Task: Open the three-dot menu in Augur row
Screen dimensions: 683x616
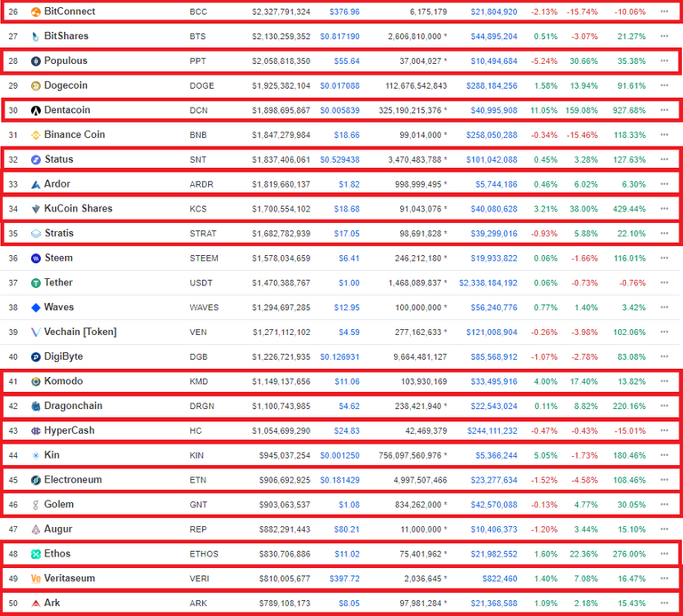Action: (x=664, y=529)
